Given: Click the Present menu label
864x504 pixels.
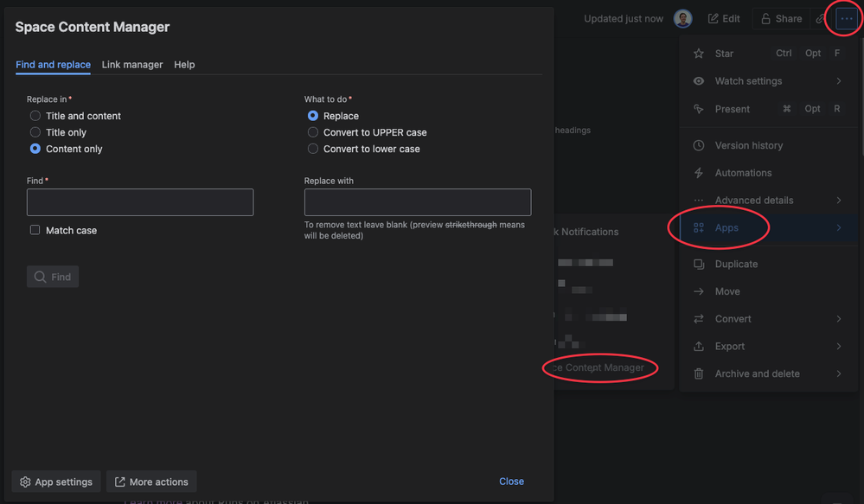Looking at the screenshot, I should point(733,109).
